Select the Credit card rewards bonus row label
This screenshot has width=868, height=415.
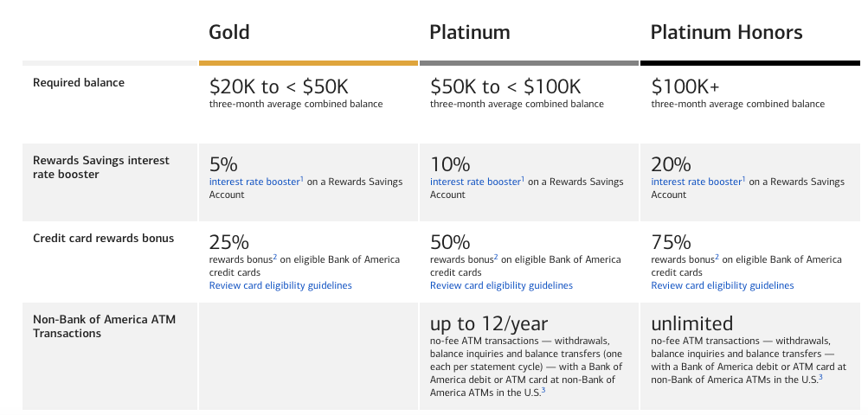point(103,239)
